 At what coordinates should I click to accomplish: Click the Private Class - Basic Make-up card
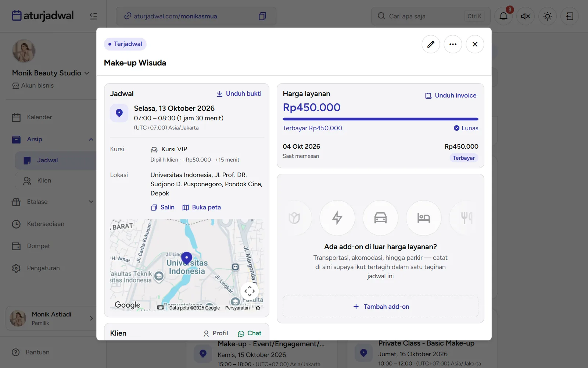pyautogui.click(x=423, y=354)
